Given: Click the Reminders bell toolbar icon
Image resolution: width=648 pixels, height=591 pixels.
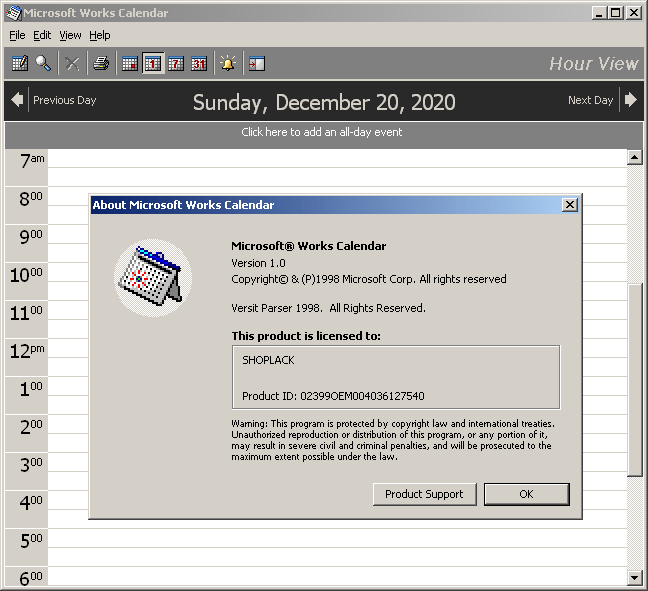Looking at the screenshot, I should point(228,63).
